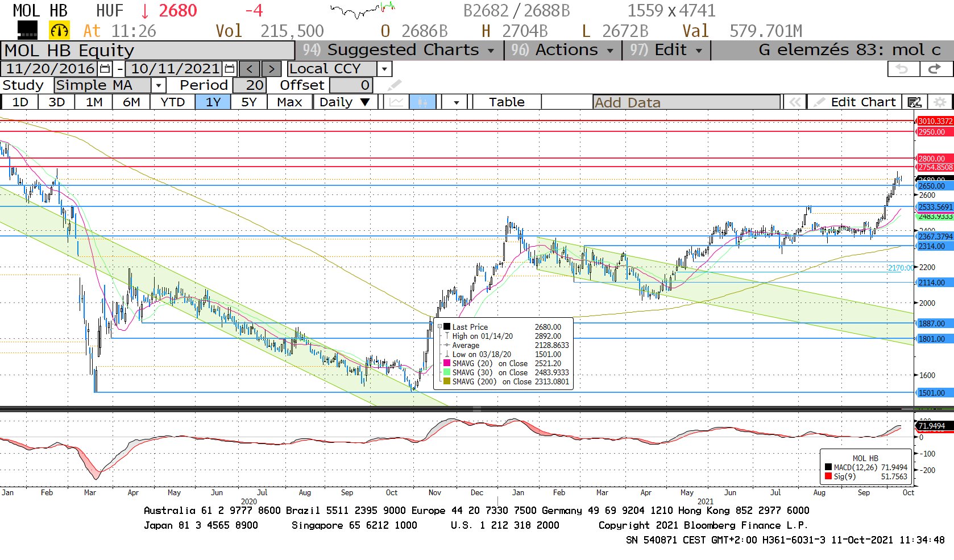Click the Sig(9) red legend swatch
The width and height of the screenshot is (954, 560).
coord(828,476)
